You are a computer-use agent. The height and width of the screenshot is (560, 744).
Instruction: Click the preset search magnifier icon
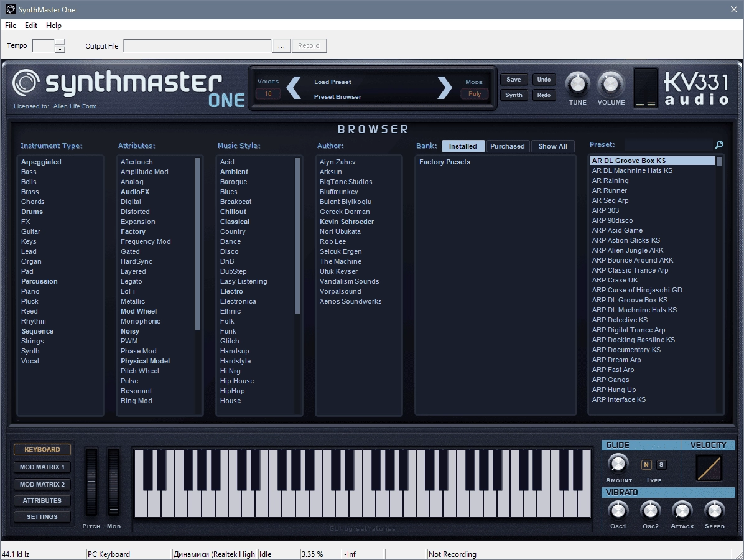719,145
